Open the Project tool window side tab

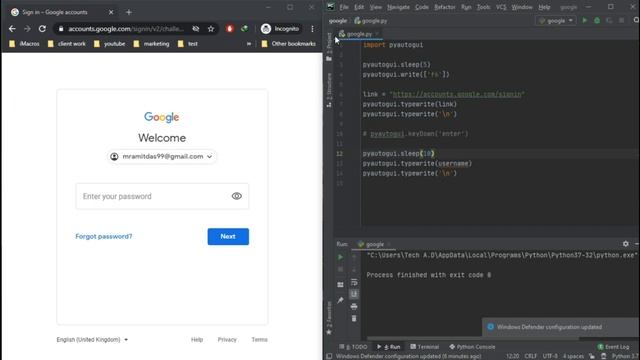pyautogui.click(x=329, y=46)
